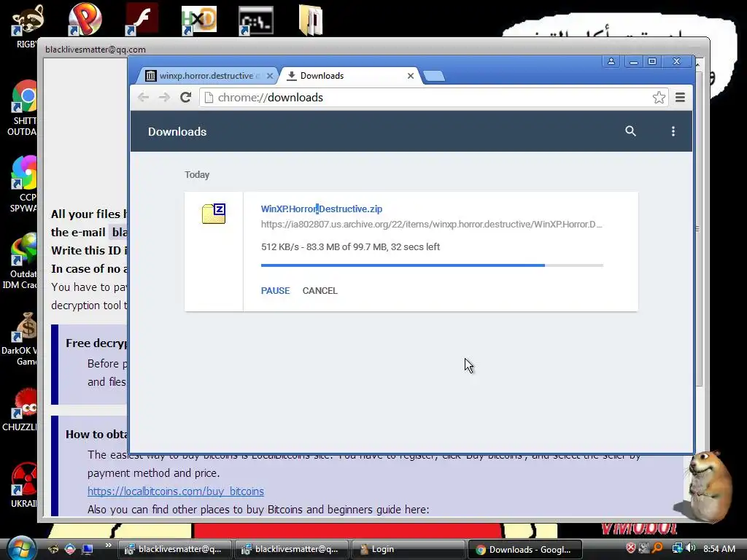Click the orange magnifier tray icon

coord(658,548)
